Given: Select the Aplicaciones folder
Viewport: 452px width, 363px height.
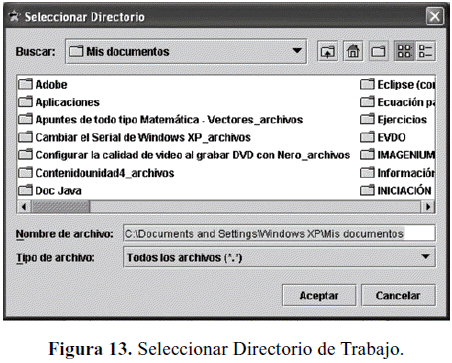Looking at the screenshot, I should (x=59, y=102).
